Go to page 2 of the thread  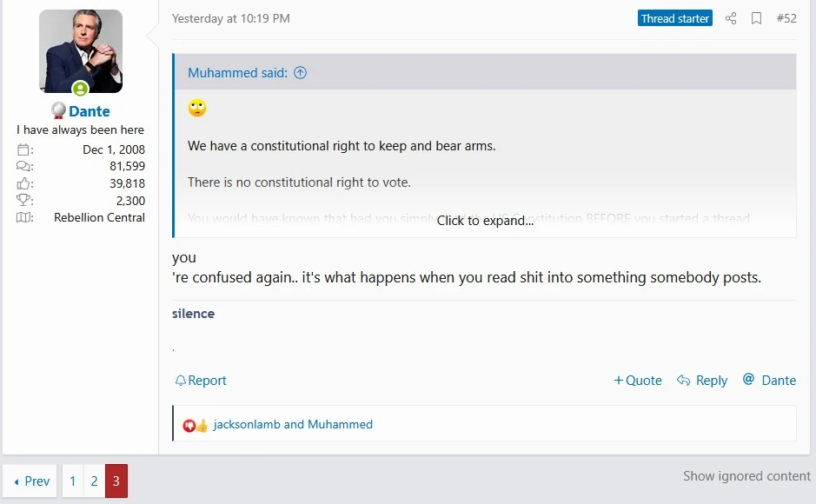[94, 481]
